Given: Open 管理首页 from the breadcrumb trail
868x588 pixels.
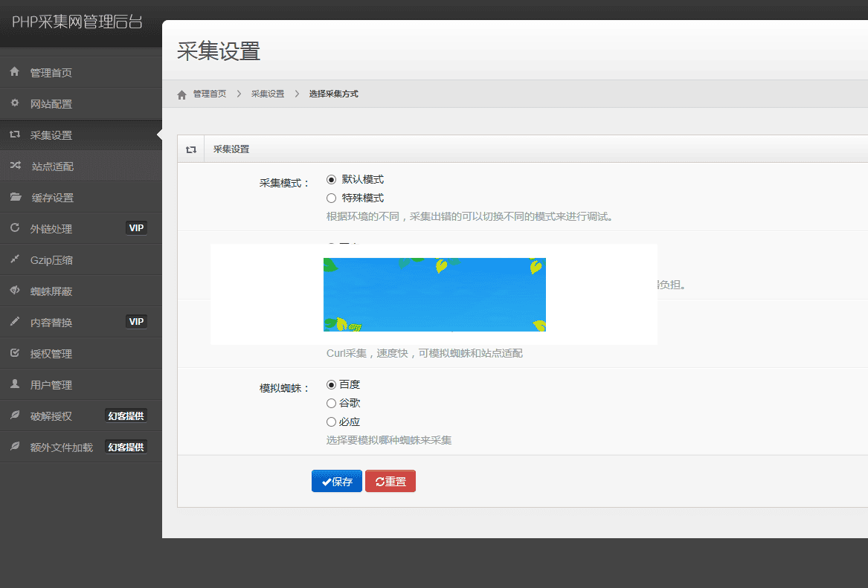Looking at the screenshot, I should (x=208, y=94).
